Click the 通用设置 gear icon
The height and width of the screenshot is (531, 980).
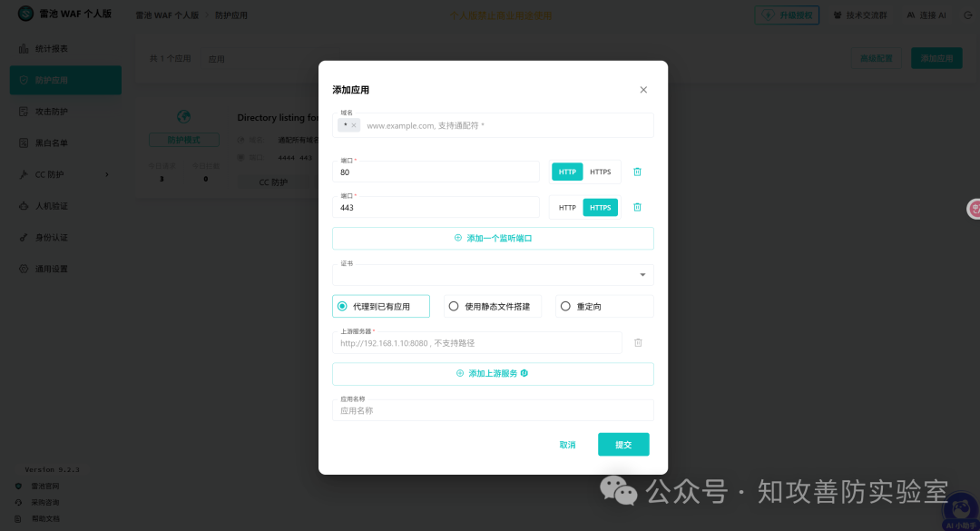pyautogui.click(x=24, y=269)
